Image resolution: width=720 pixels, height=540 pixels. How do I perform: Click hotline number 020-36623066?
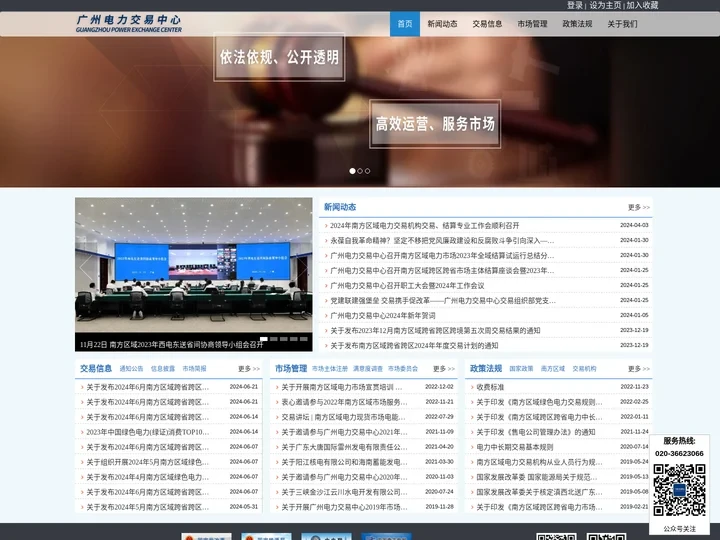click(x=679, y=454)
